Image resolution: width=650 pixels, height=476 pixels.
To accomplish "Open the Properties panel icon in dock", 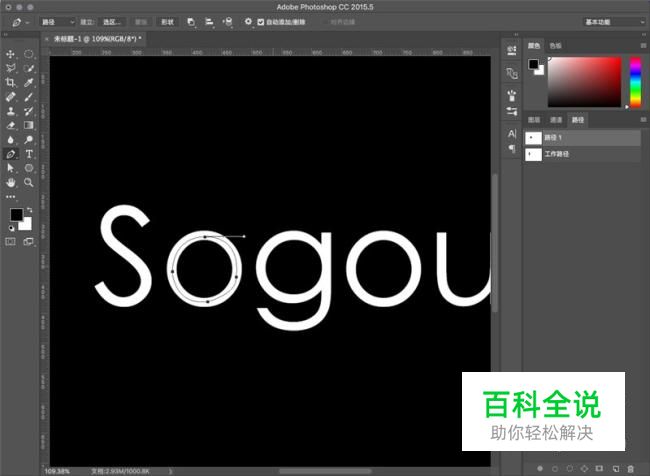I will (512, 73).
